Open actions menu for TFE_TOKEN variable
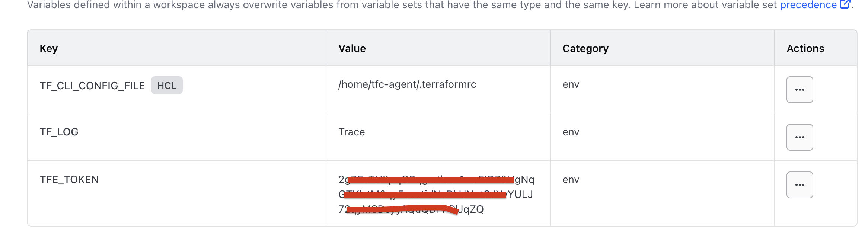Screen dimensions: 868x244 (800, 185)
